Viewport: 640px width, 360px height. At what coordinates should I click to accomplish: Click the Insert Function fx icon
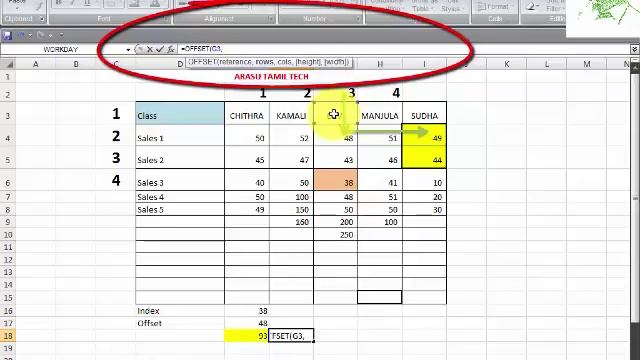click(171, 49)
